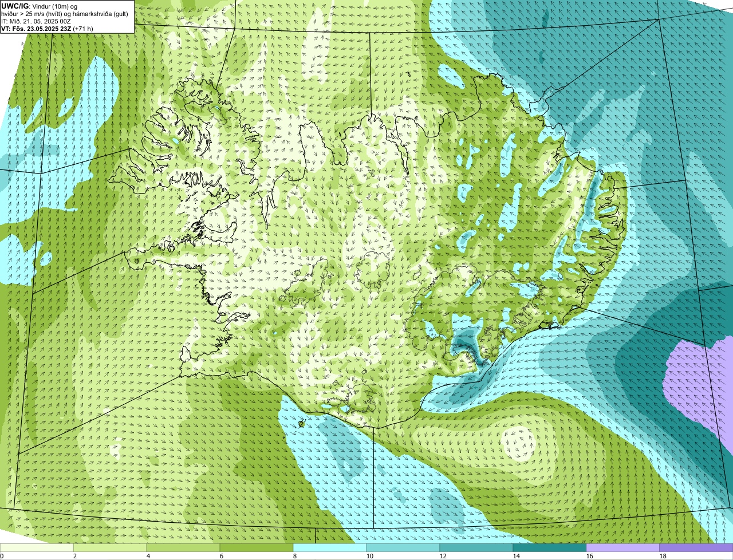Click the legend scale label '6'

coord(222,556)
